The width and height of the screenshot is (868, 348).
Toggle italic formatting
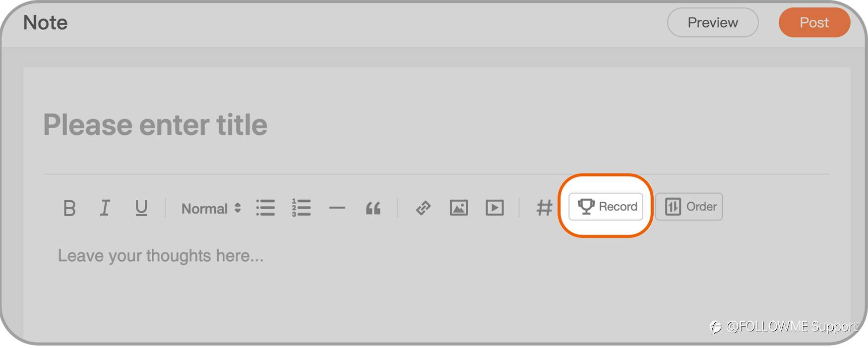[x=105, y=208]
